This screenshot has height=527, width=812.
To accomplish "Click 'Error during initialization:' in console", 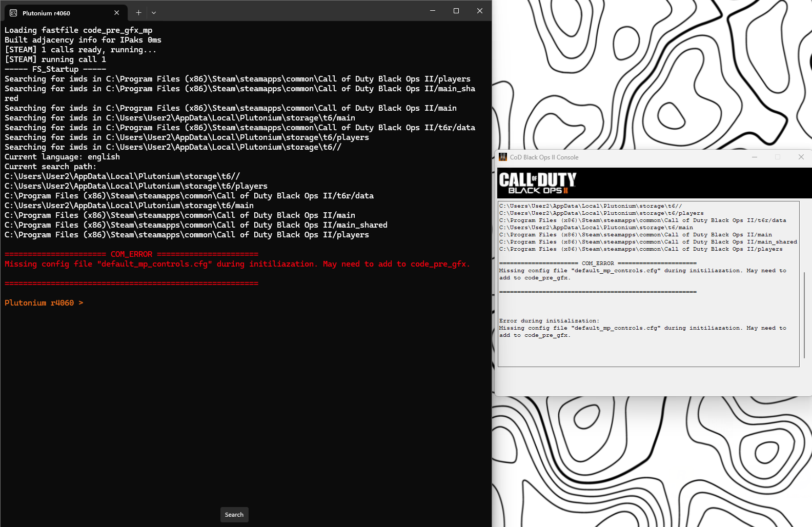I will (549, 321).
